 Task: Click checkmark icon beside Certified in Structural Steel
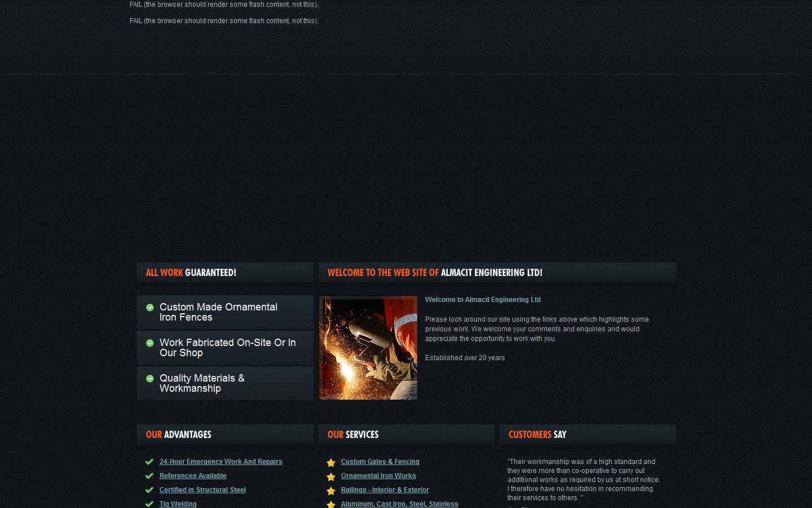point(149,490)
